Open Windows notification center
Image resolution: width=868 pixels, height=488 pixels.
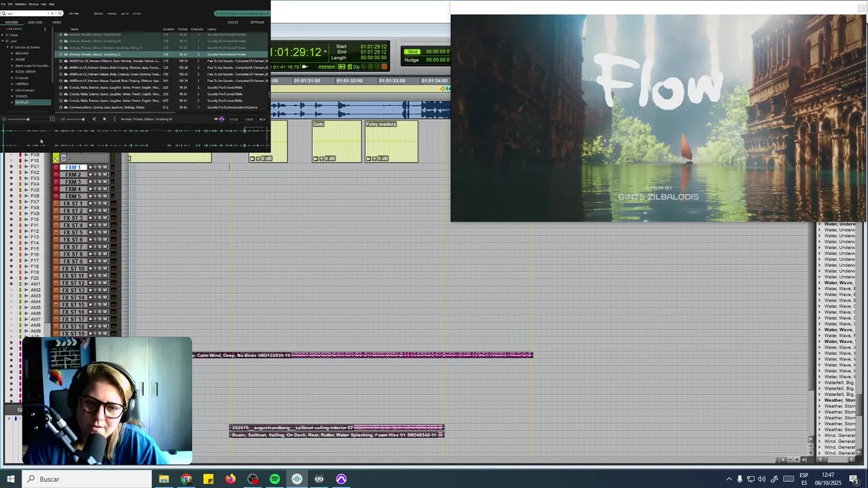(x=854, y=479)
